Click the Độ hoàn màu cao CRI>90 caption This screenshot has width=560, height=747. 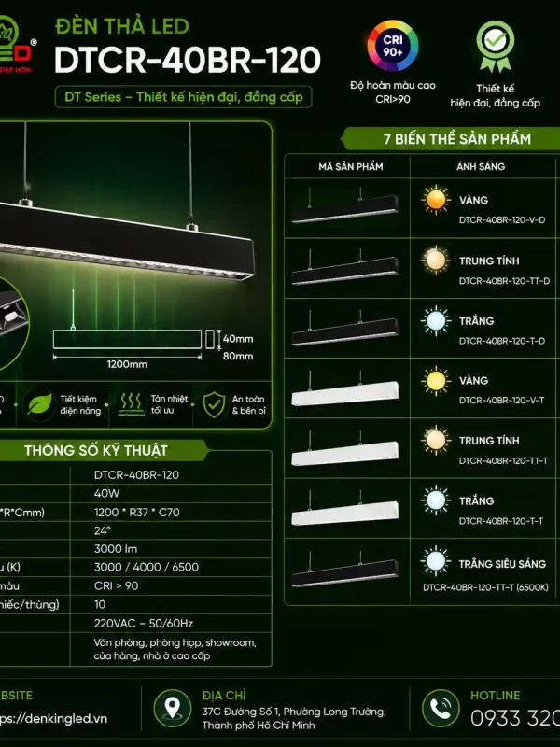coord(393,92)
